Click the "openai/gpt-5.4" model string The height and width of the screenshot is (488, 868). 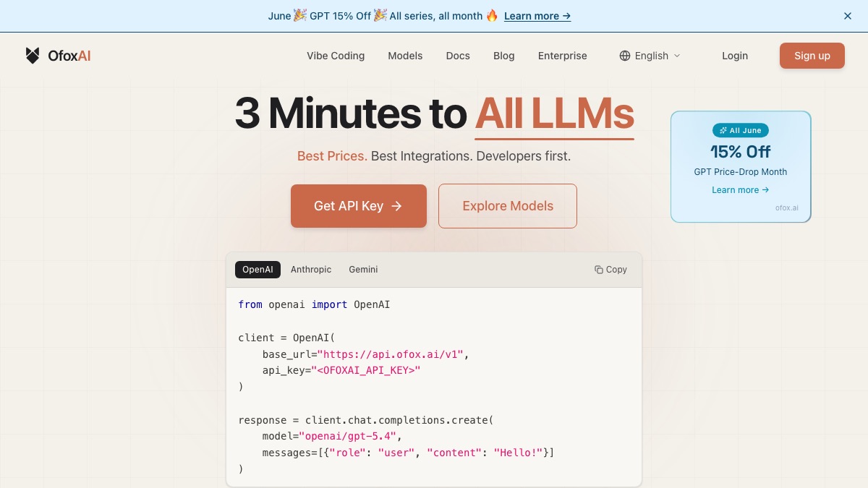coord(346,436)
